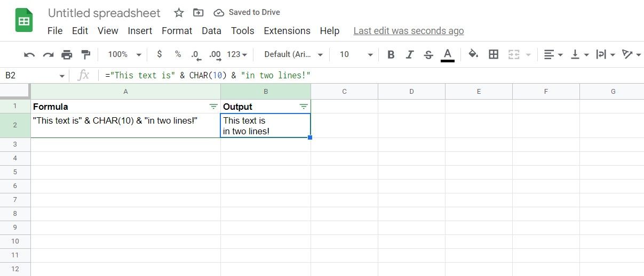Click the Undo arrow icon
644x276 pixels.
30,54
